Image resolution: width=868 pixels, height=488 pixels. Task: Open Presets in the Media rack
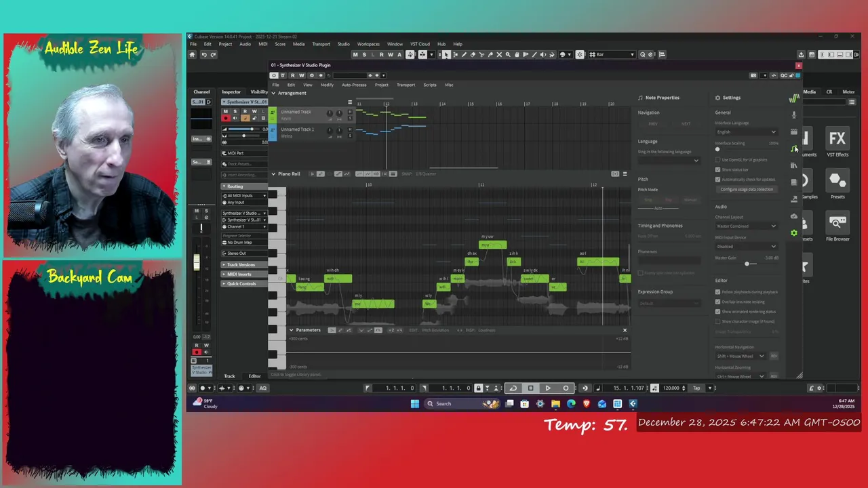[837, 185]
